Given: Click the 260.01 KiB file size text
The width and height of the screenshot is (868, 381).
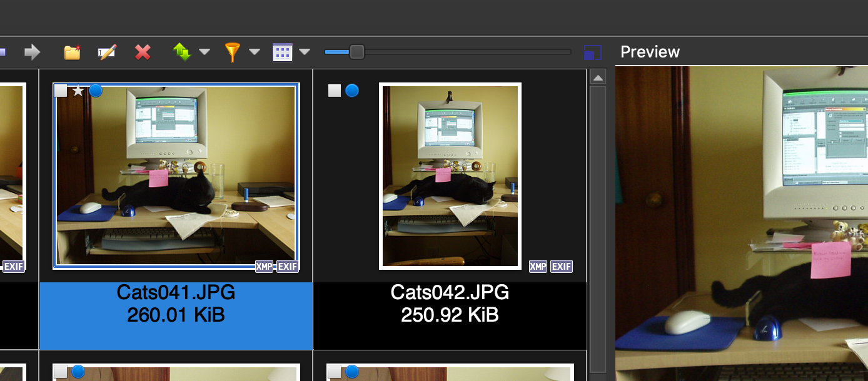Looking at the screenshot, I should [176, 315].
